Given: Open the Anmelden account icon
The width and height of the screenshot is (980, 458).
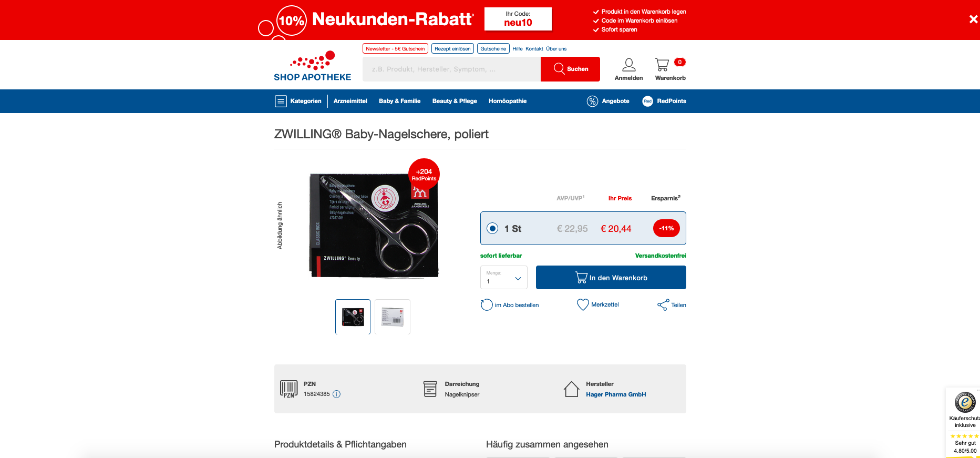Looking at the screenshot, I should point(628,65).
